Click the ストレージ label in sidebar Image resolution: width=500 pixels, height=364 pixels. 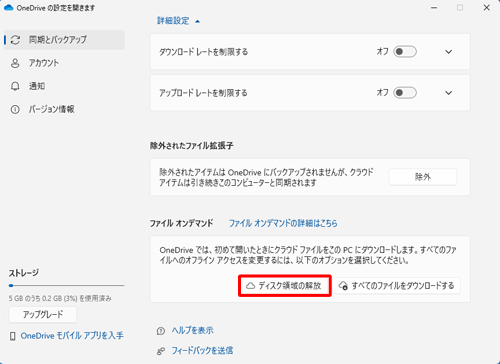24,273
